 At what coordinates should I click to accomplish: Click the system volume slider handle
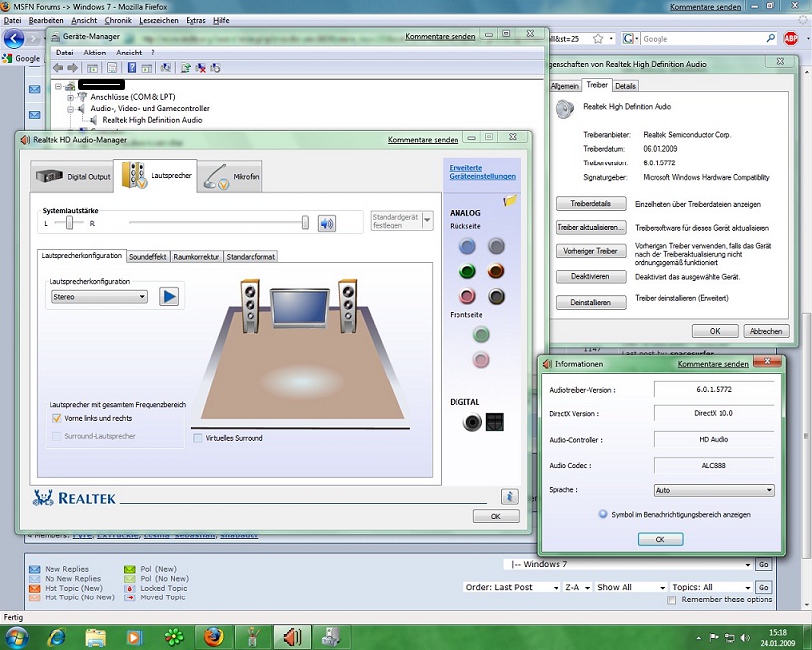[305, 223]
